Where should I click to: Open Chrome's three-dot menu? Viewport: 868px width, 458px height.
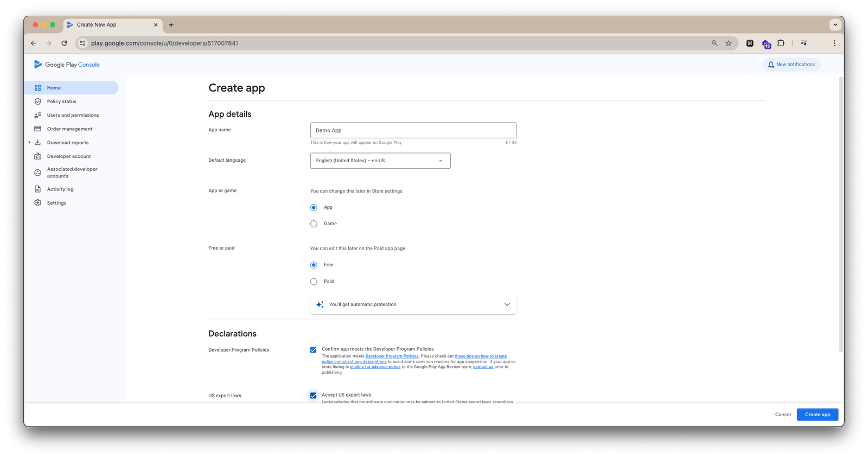point(834,43)
